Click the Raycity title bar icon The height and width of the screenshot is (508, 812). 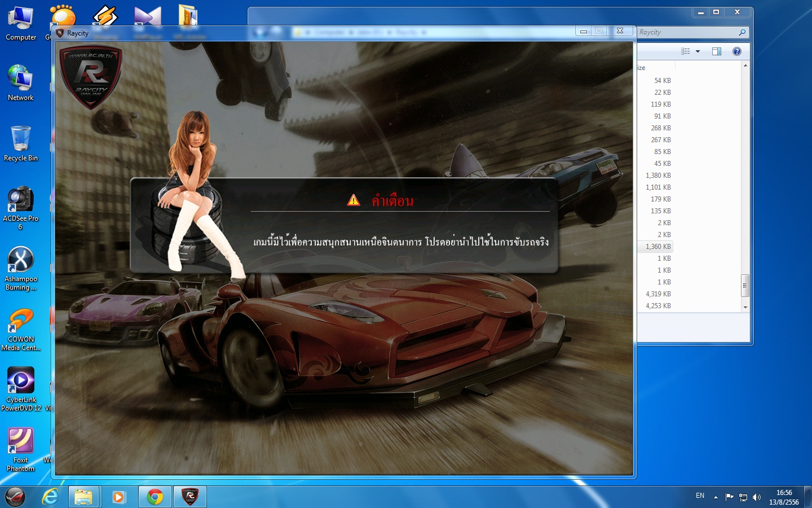click(x=60, y=33)
